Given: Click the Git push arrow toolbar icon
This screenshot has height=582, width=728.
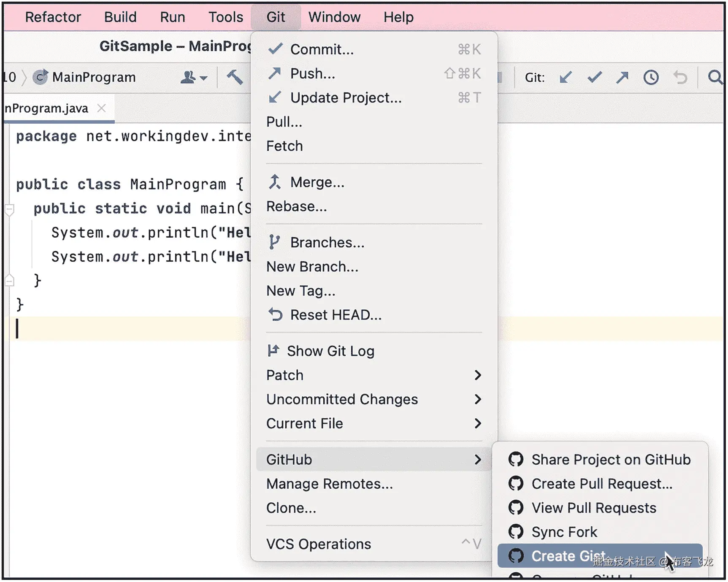Looking at the screenshot, I should 622,78.
